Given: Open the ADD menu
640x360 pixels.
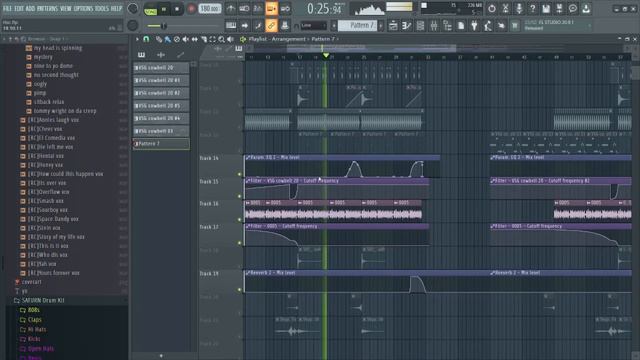Looking at the screenshot, I should pos(30,9).
